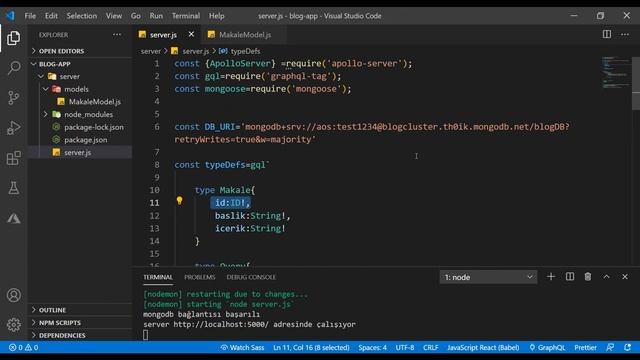Click the editor minimap preview
The height and width of the screenshot is (360, 640).
click(616, 73)
